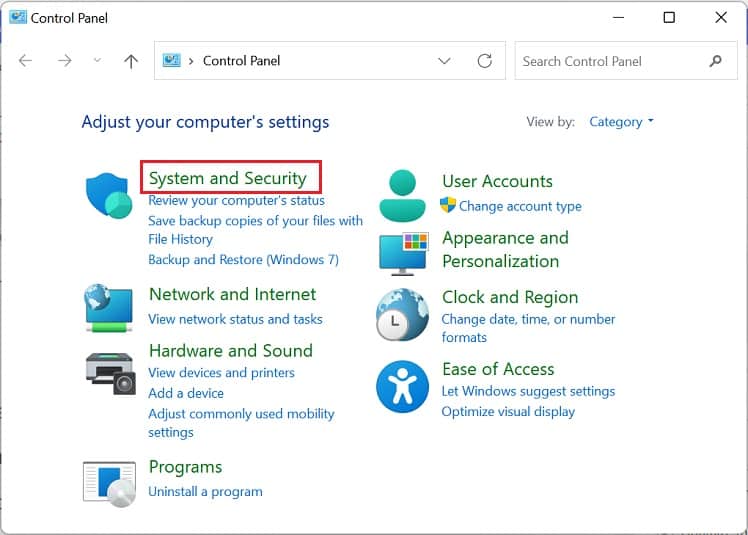Open the View by Category dropdown
Viewport: 748px width, 535px height.
[621, 122]
